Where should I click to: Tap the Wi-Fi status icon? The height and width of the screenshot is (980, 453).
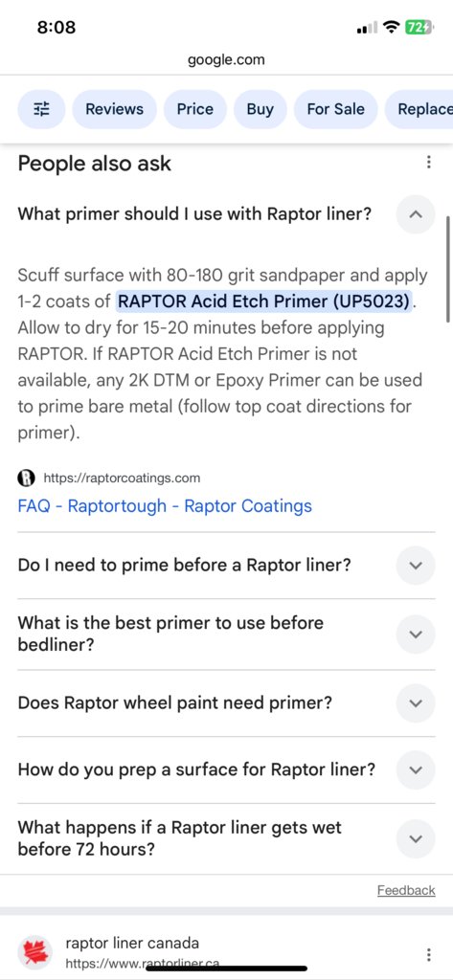tap(392, 28)
